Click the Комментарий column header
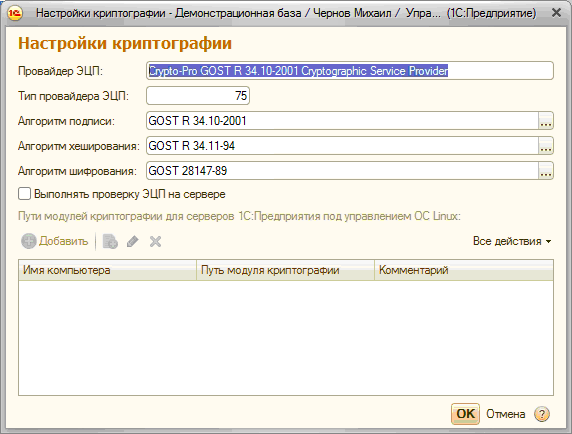This screenshot has height=434, width=572. point(464,270)
